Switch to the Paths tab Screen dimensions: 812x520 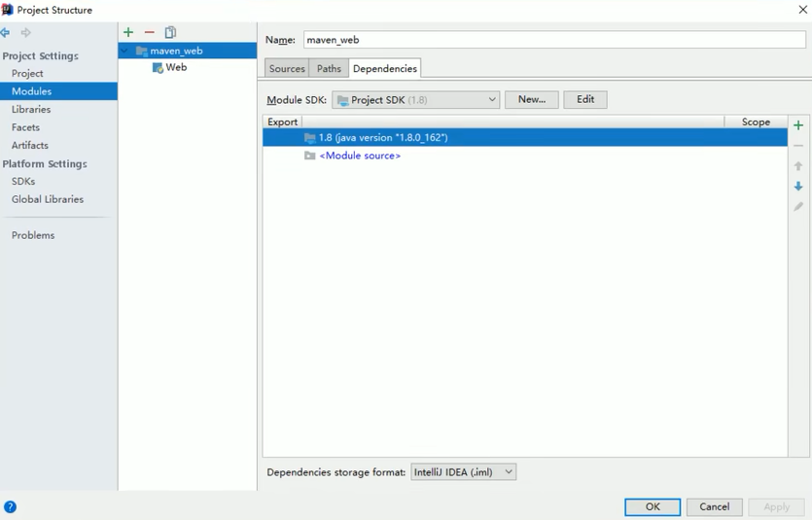tap(329, 68)
